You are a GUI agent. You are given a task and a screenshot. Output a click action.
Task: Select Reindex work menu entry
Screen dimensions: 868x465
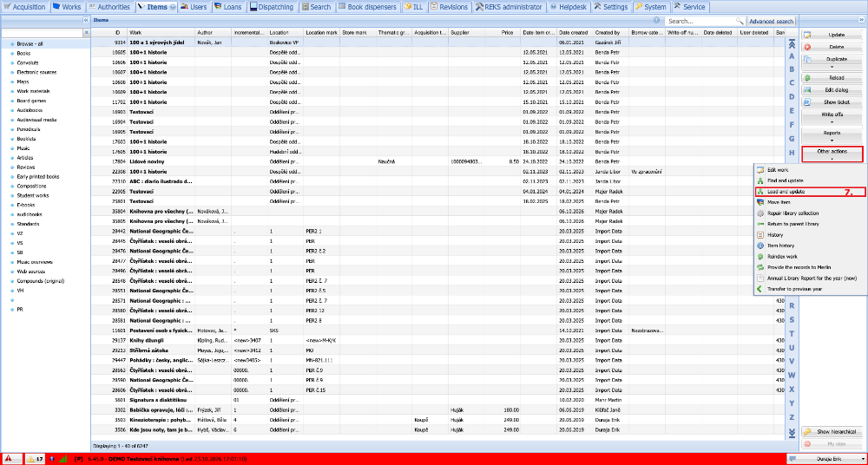point(809,256)
